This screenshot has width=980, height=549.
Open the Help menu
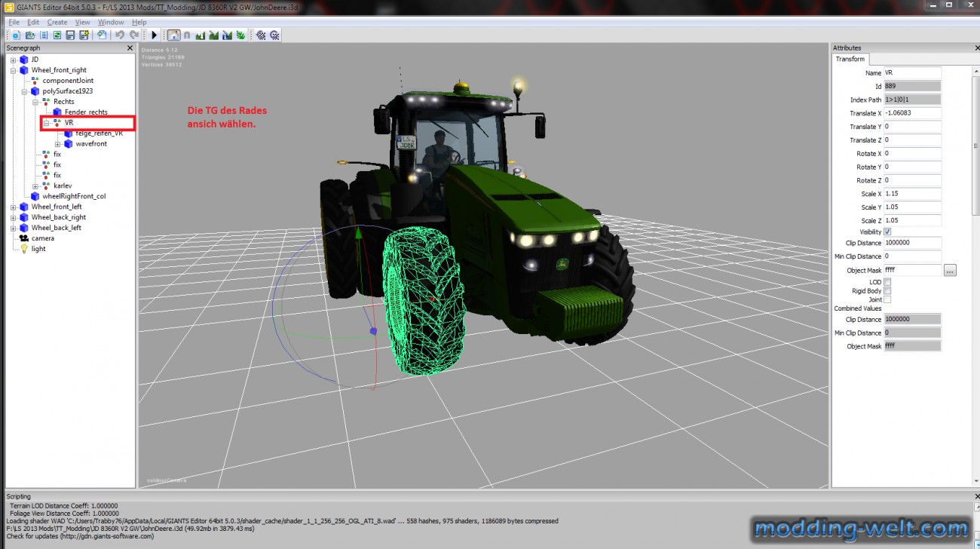coord(139,22)
